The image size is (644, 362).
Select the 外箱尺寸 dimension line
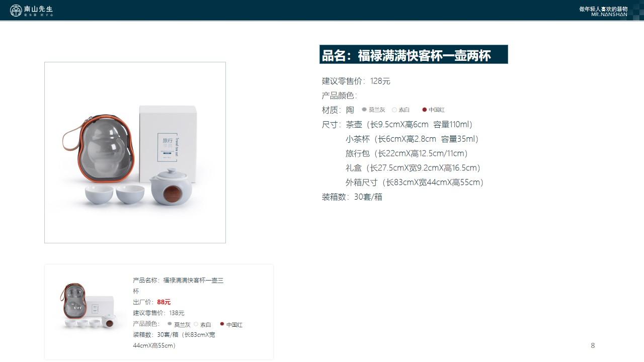pyautogui.click(x=415, y=183)
